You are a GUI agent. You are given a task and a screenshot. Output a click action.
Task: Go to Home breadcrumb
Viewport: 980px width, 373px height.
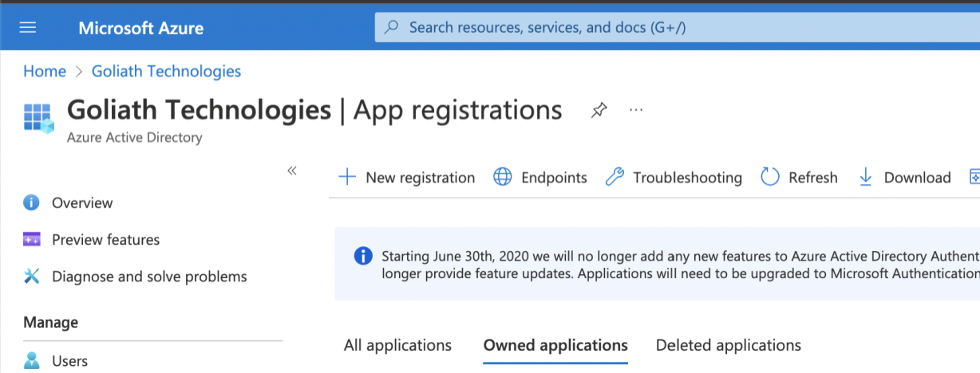click(x=45, y=71)
